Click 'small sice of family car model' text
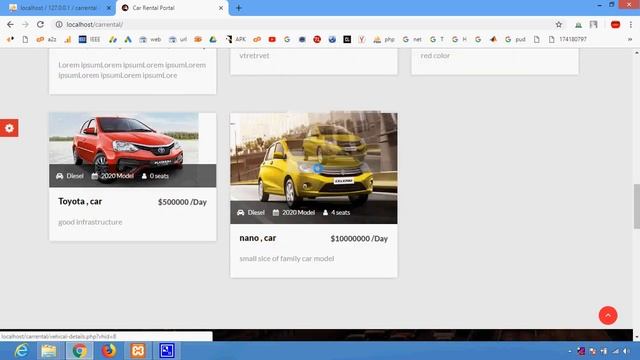The image size is (640, 360). point(287,258)
